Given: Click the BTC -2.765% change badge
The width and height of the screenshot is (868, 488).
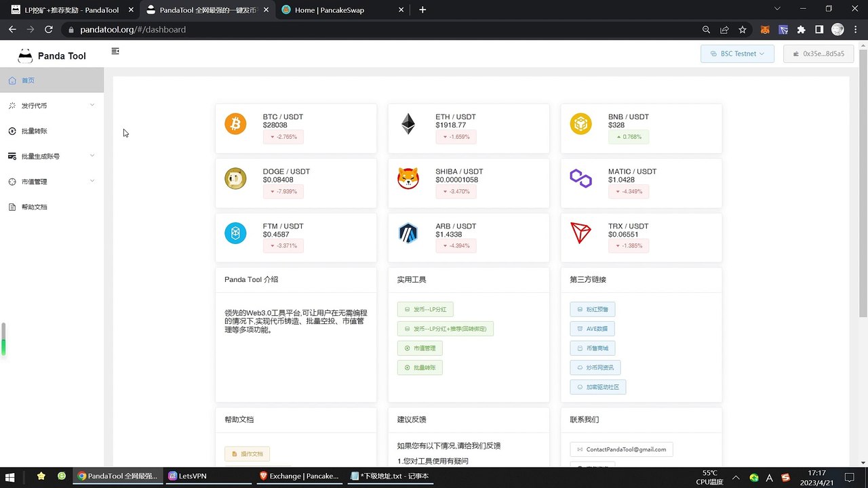Looking at the screenshot, I should [x=283, y=137].
